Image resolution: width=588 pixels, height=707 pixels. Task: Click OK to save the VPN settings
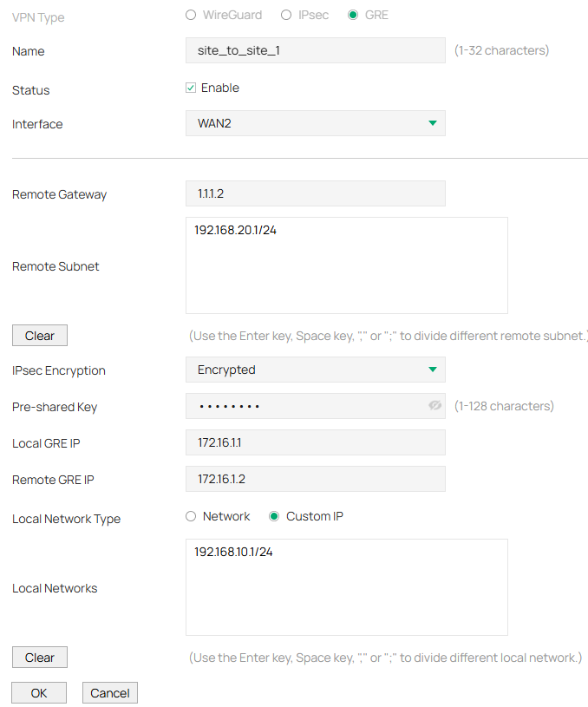coord(38,692)
